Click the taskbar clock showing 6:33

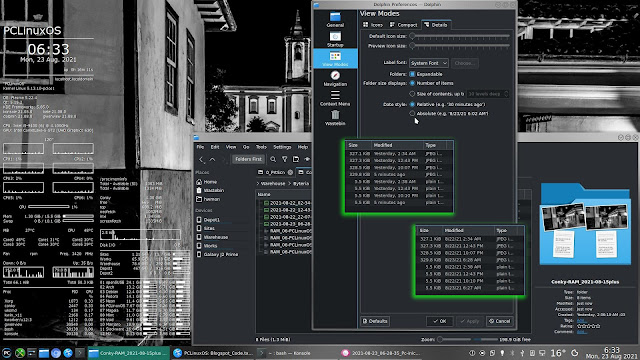611,353
